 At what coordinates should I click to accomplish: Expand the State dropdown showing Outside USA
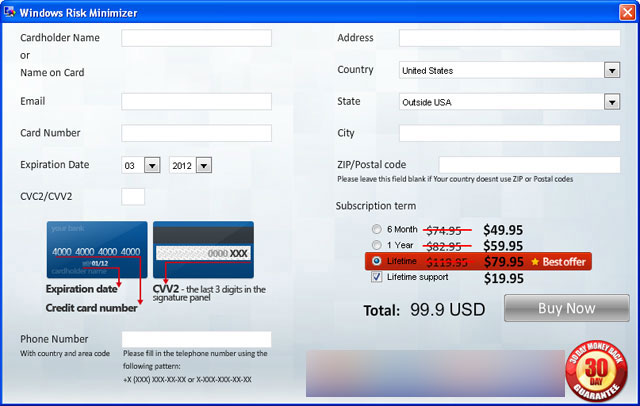click(612, 102)
